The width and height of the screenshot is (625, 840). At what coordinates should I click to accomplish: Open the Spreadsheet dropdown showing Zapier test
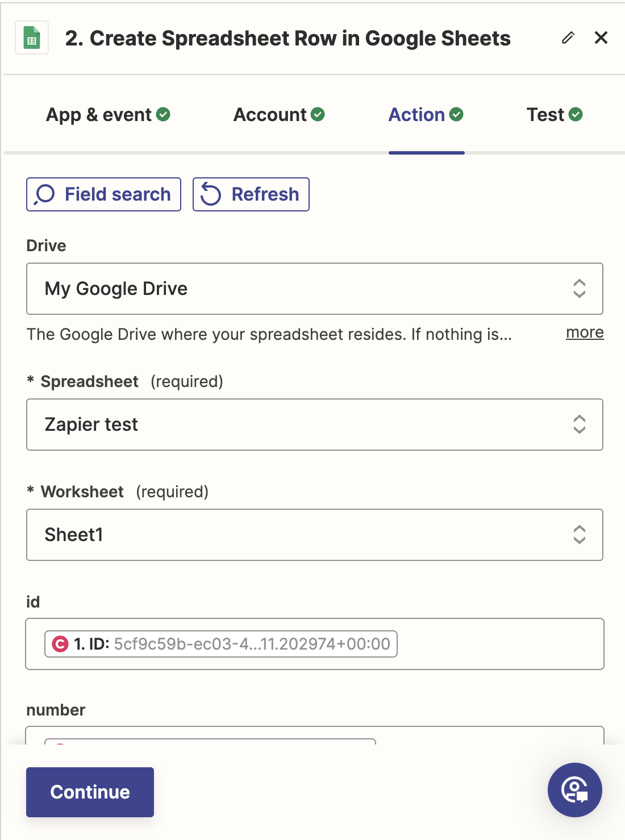[x=314, y=425]
